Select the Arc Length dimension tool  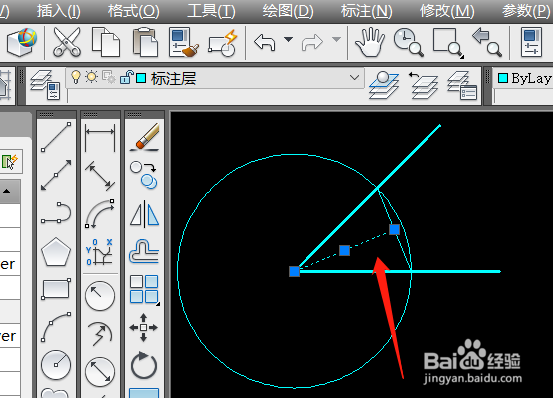[100, 214]
